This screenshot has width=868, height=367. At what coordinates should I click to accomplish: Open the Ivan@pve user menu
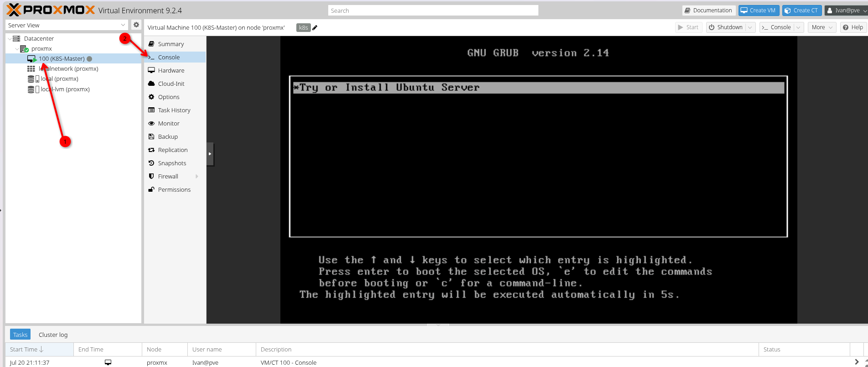(846, 10)
